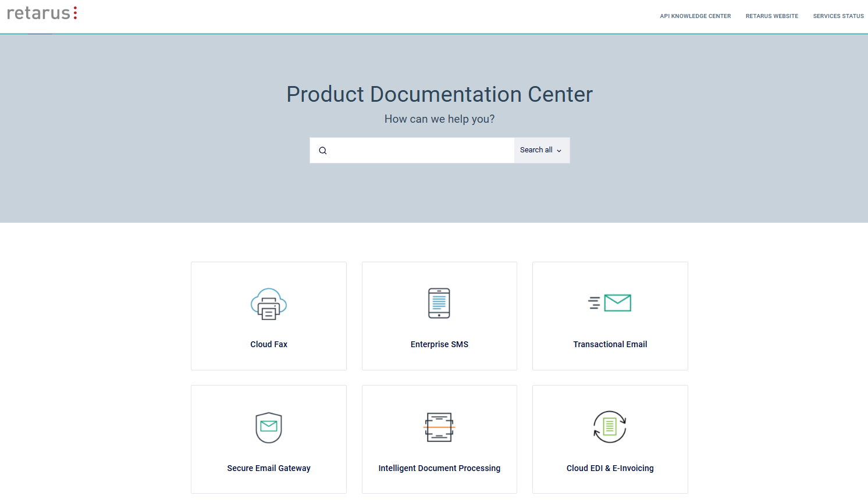Open the Transactional Email envelope icon
The width and height of the screenshot is (868, 503).
[610, 303]
